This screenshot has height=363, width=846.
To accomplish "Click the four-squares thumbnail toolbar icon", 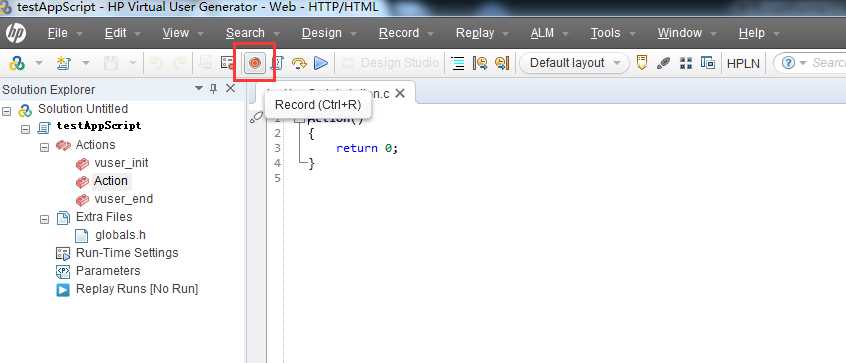I will pos(686,63).
